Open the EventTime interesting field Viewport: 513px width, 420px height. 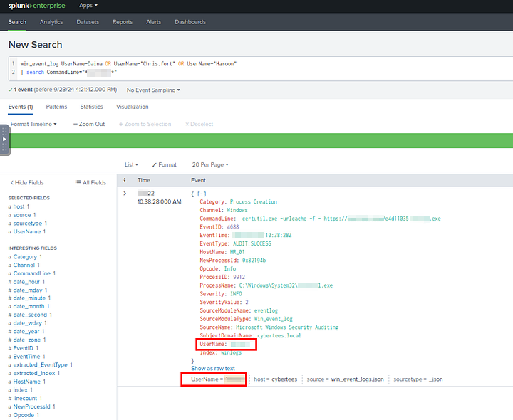pos(26,357)
